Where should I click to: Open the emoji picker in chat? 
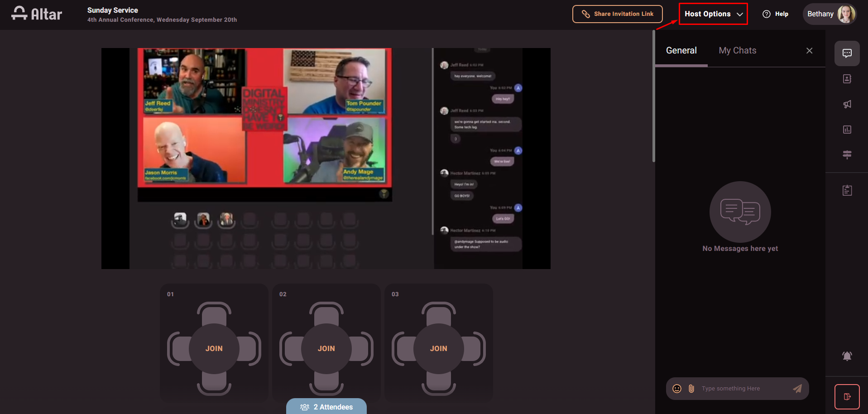(677, 389)
